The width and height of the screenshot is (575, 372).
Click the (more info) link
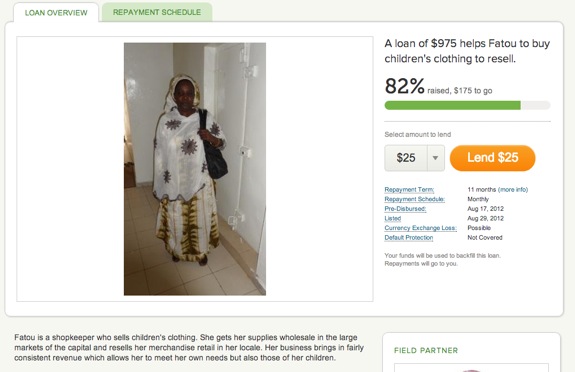[x=513, y=190]
